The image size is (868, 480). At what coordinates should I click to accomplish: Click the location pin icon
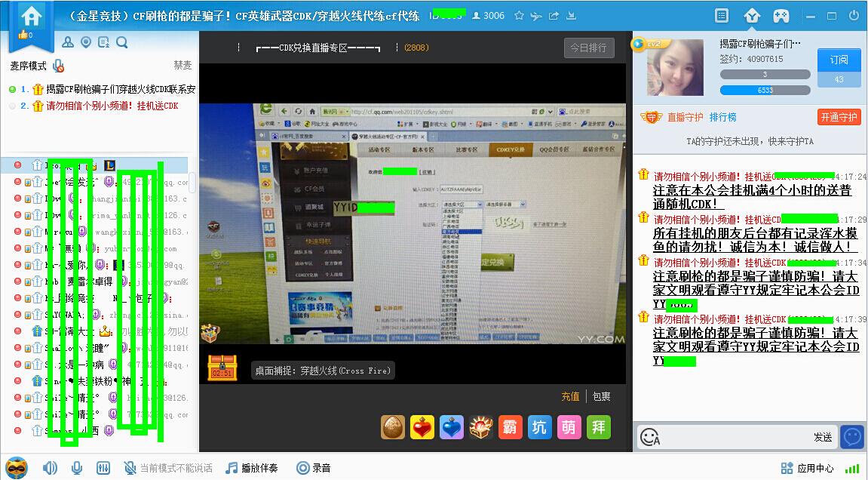coord(86,42)
